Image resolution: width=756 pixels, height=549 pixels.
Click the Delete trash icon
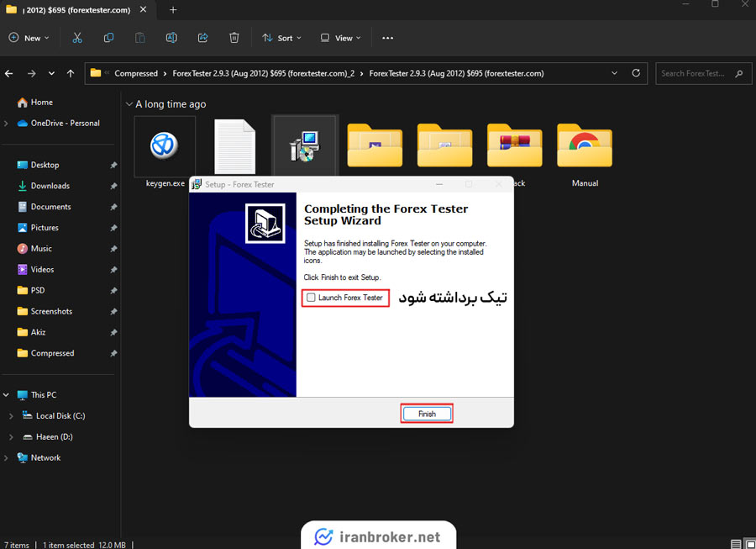pyautogui.click(x=234, y=38)
